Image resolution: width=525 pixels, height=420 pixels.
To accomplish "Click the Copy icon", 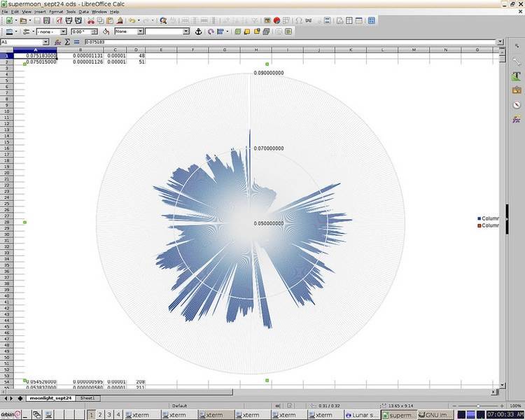I will click(x=100, y=21).
